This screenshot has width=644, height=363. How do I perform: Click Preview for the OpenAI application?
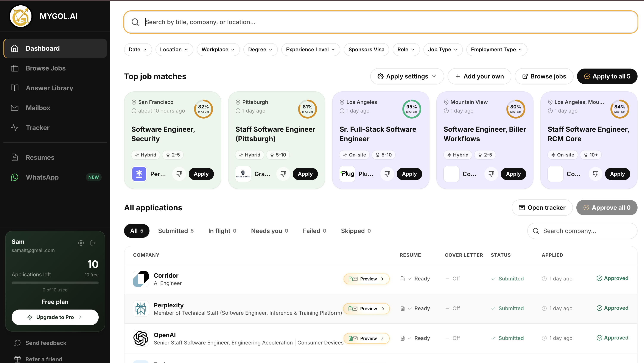coord(366,338)
